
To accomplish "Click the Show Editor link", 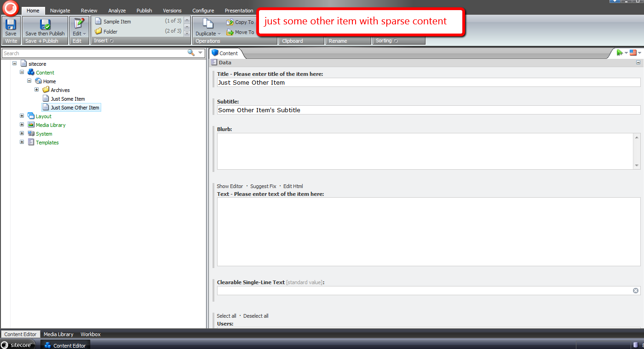I will point(230,186).
